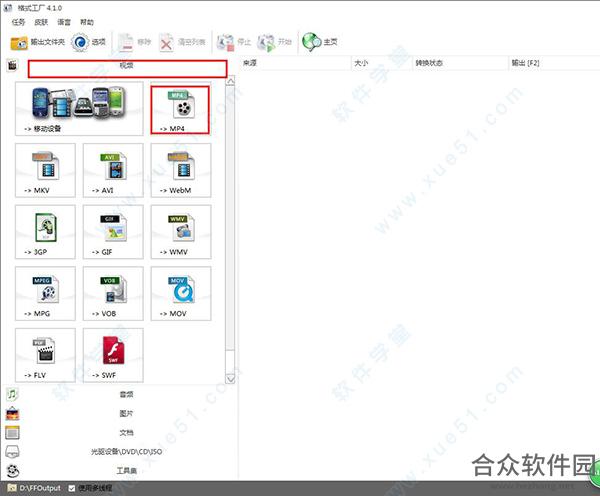Select the -> MKV video converter

tap(46, 170)
